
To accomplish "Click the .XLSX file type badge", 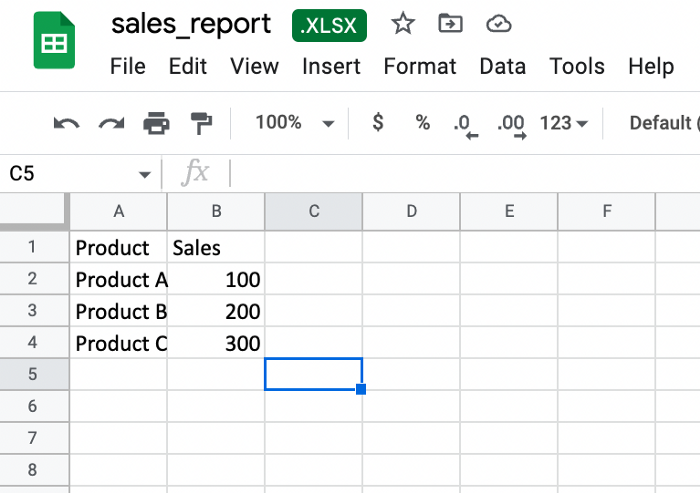I will (329, 25).
